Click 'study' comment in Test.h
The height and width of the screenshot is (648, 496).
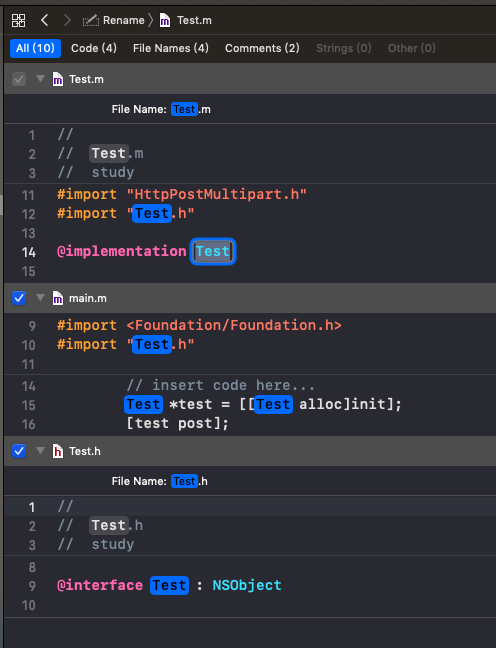click(x=113, y=544)
